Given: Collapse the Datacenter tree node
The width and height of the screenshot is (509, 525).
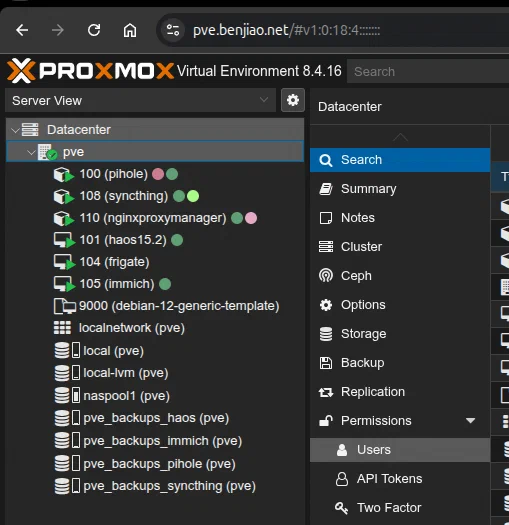Looking at the screenshot, I should [15, 130].
